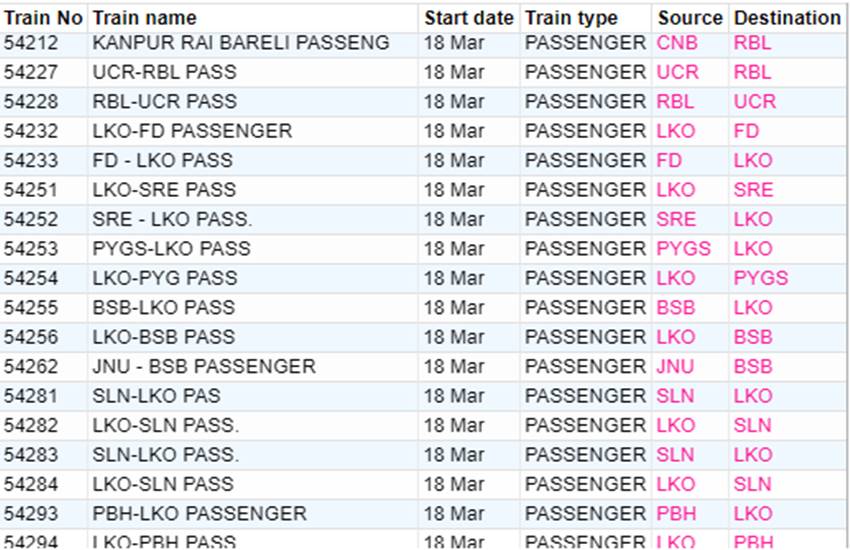Click the CNB source link for train 54212
The width and height of the screenshot is (850, 550).
point(677,43)
